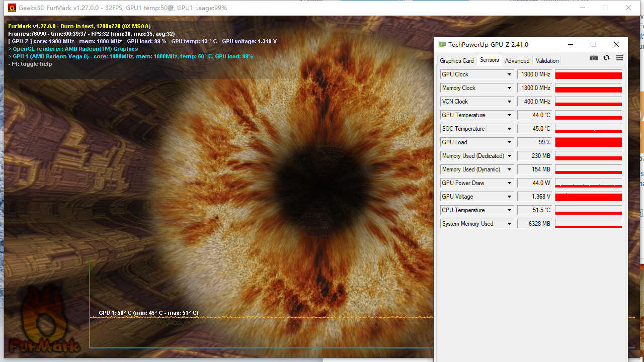Click the GPU-Z title bar app icon
This screenshot has width=644, height=362.
click(x=442, y=44)
